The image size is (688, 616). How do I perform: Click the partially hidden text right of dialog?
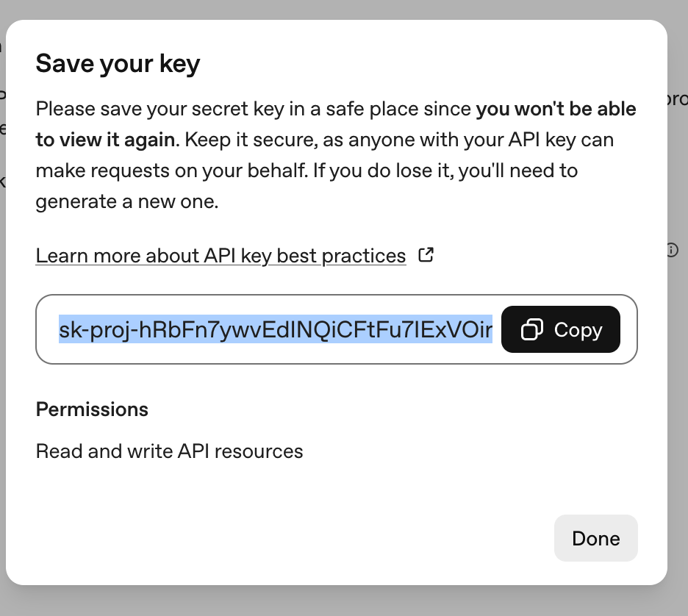click(x=677, y=99)
